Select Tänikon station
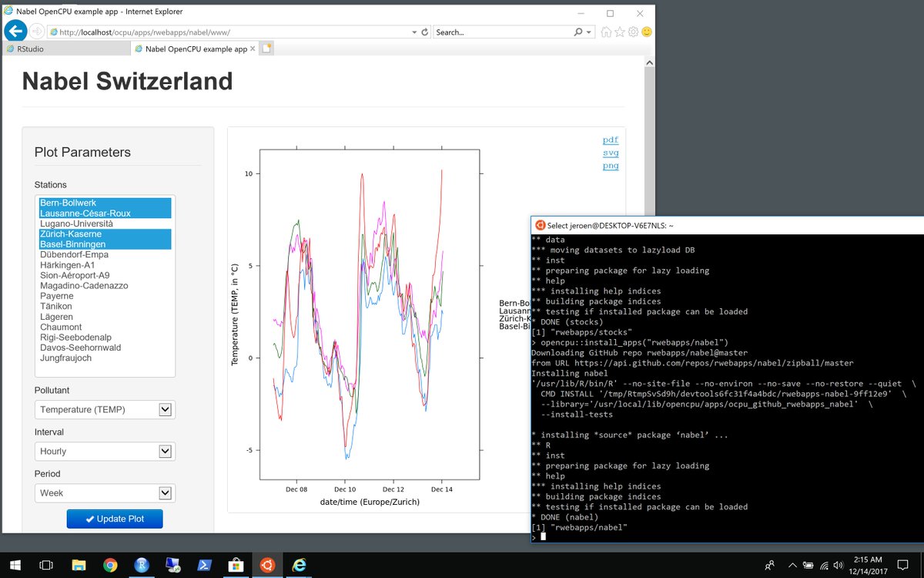This screenshot has height=578, width=924. (x=105, y=307)
